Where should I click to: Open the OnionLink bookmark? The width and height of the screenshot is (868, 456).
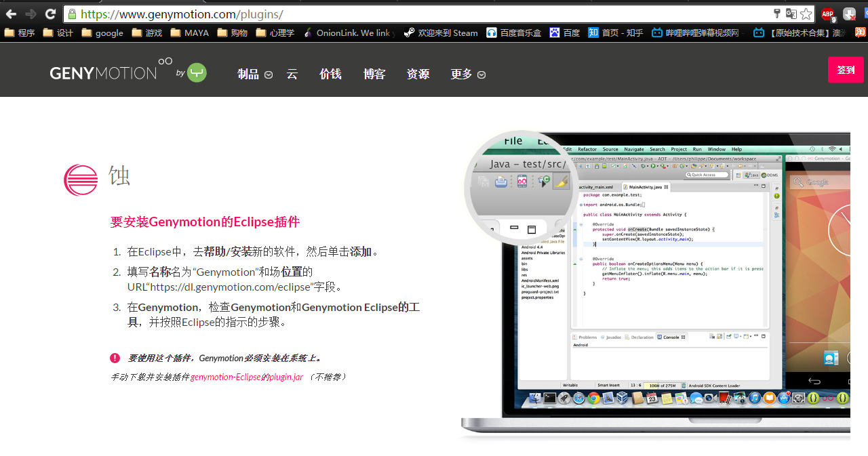click(x=349, y=33)
